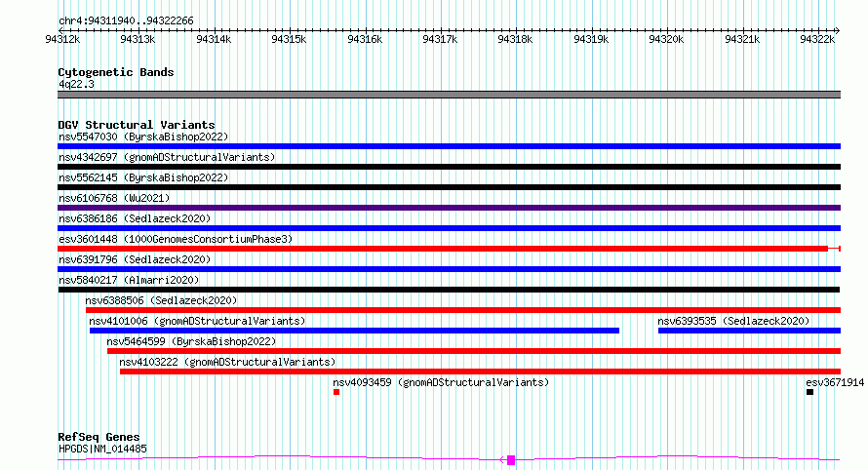Click the blue nsv6393535 variant bar

[x=750, y=332]
